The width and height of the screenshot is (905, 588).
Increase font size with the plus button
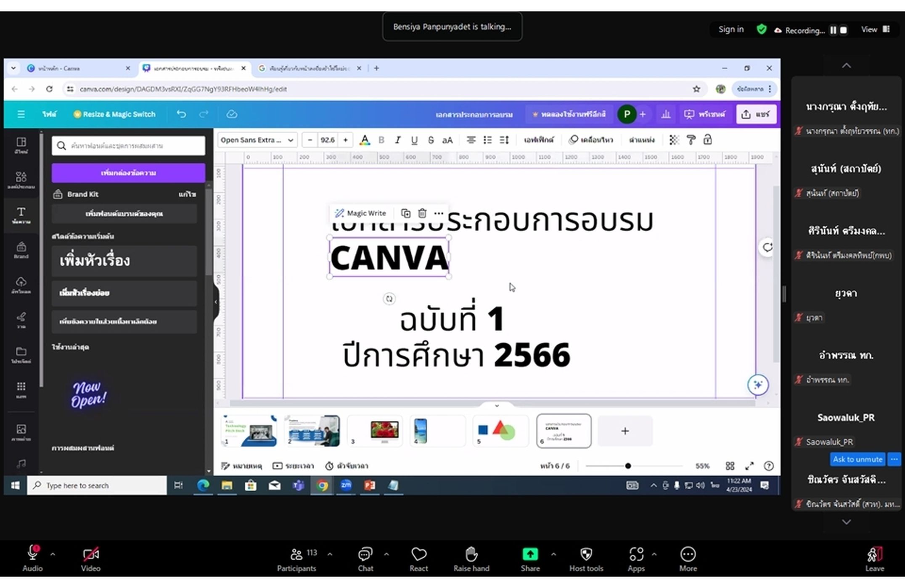(x=345, y=140)
